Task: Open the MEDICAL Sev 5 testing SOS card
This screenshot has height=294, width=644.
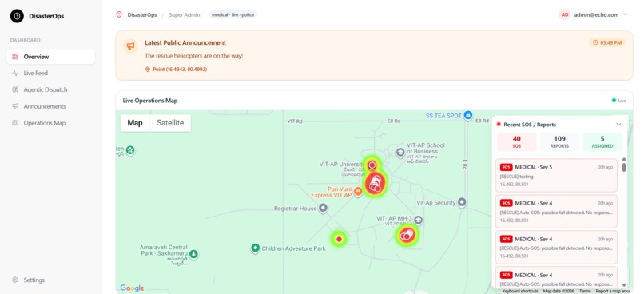Action: [x=557, y=175]
